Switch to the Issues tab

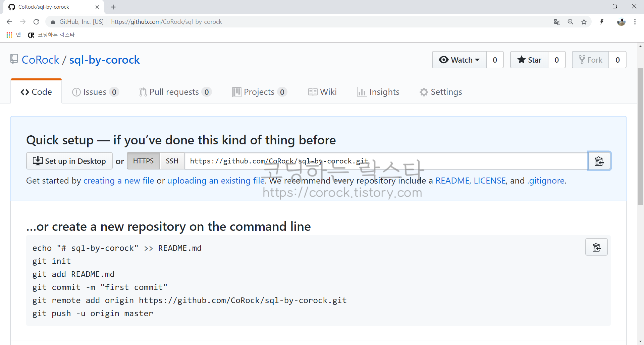pyautogui.click(x=96, y=92)
